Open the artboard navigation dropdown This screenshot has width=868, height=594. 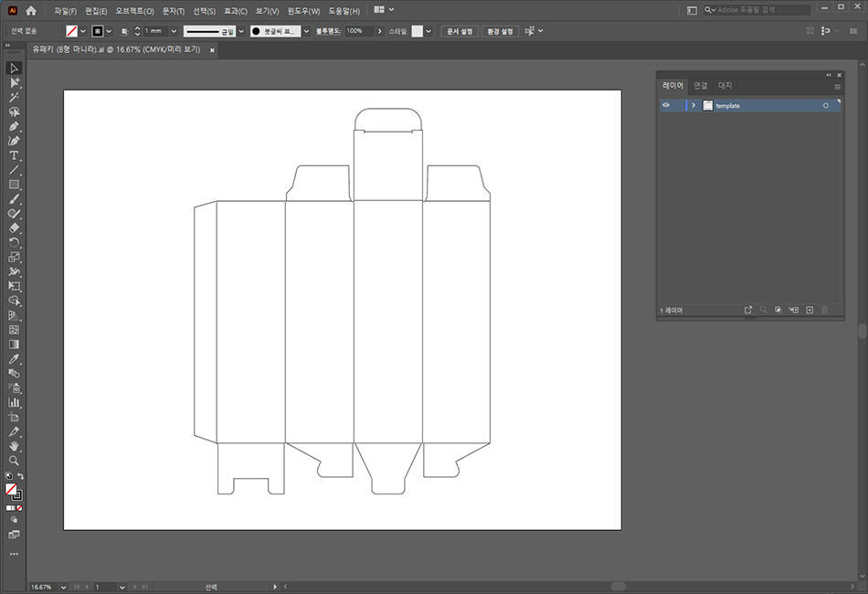pos(122,587)
